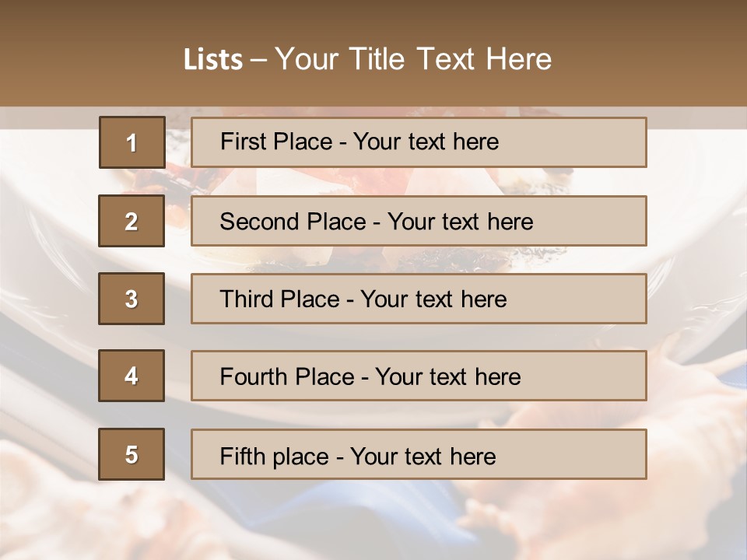Select the number 3 box

132,299
